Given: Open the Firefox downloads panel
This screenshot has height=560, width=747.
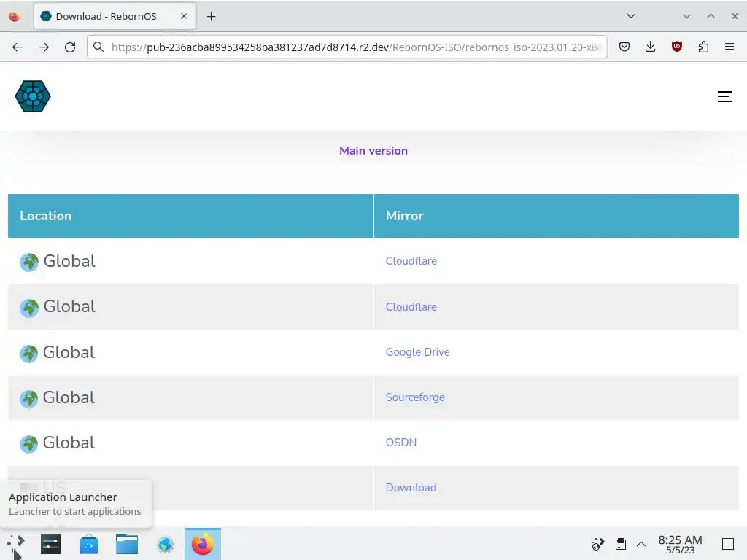Looking at the screenshot, I should 650,47.
